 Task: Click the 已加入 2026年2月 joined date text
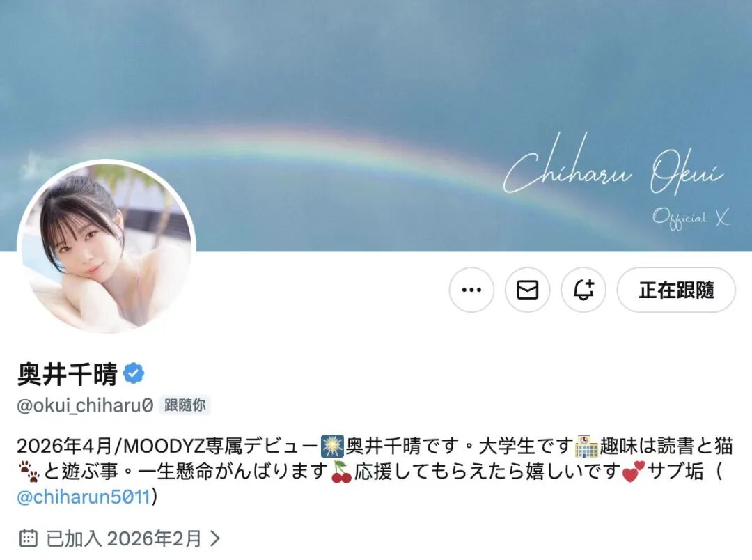124,538
